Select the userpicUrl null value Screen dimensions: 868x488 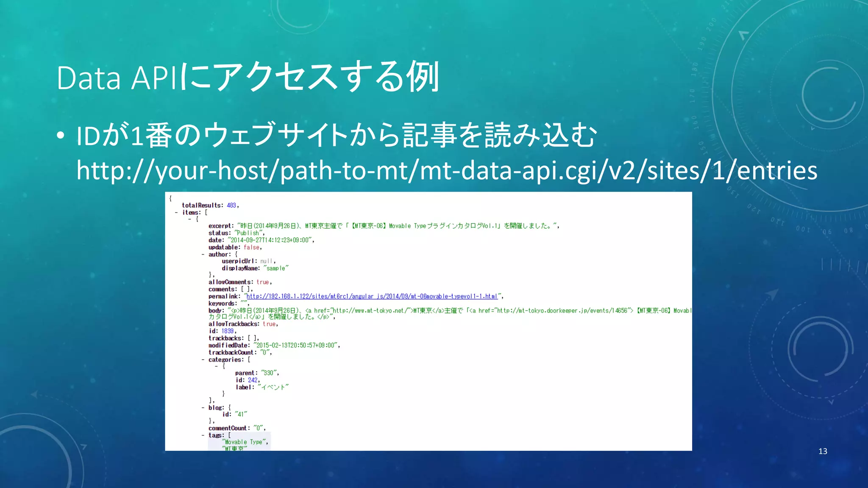[x=267, y=261]
